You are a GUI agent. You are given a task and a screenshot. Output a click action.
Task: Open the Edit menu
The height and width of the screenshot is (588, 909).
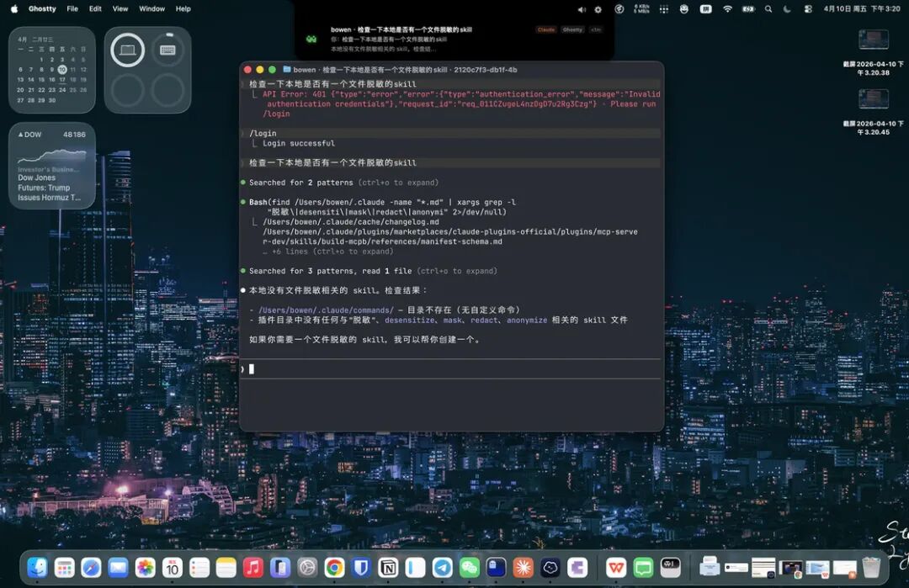tap(95, 8)
